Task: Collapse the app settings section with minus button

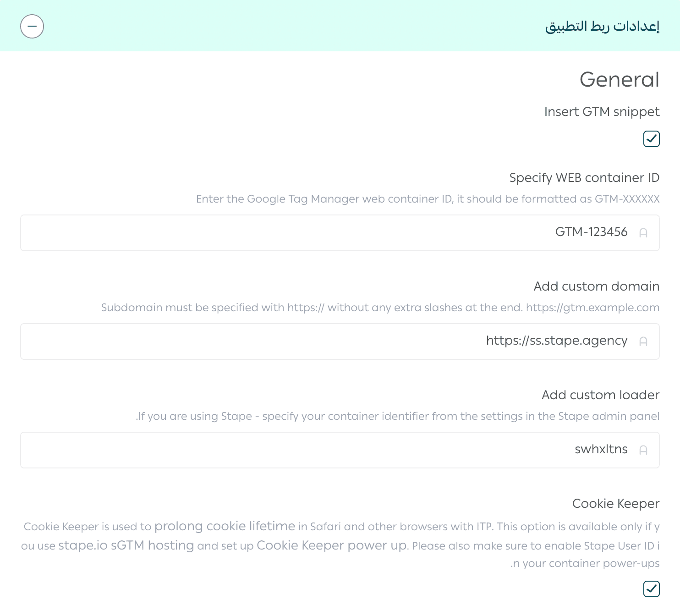Action: 32,26
